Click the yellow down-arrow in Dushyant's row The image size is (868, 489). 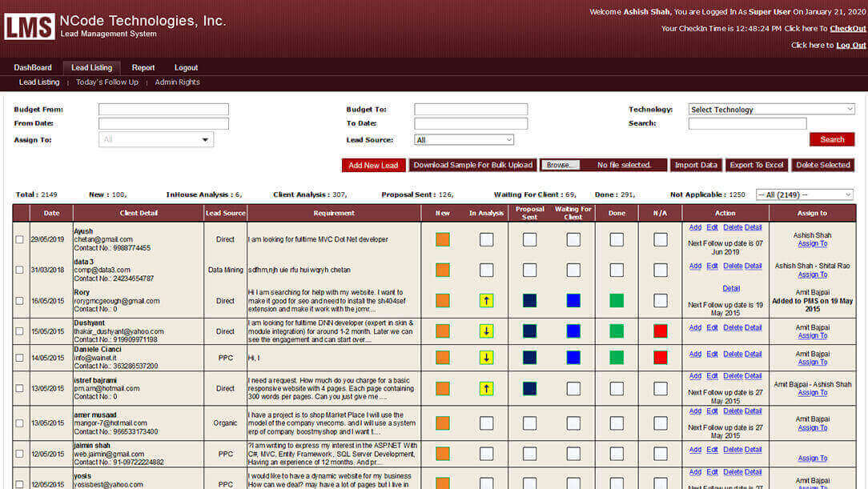click(x=486, y=331)
